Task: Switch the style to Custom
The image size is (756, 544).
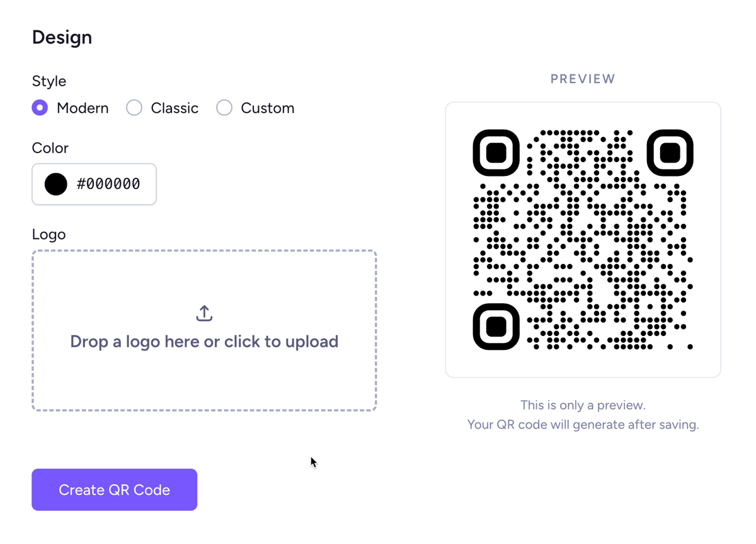Action: click(224, 108)
